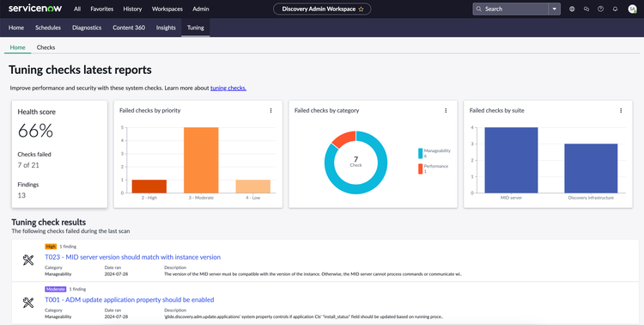Open the History menu
The image size is (644, 325).
click(132, 9)
